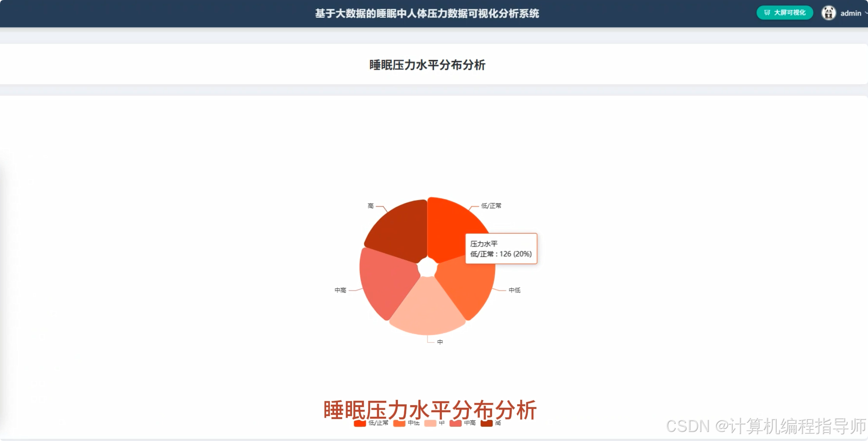This screenshot has height=441, width=868.
Task: Open the admin account dropdown
Action: [x=850, y=13]
